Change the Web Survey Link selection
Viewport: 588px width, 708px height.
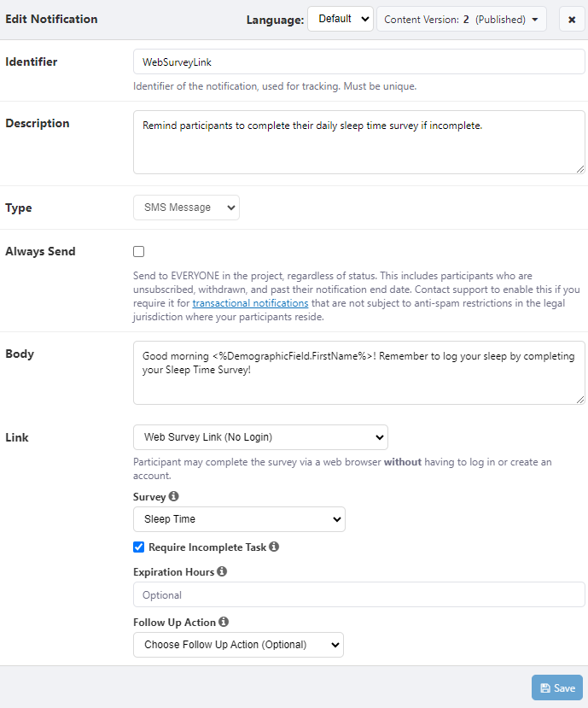(260, 437)
